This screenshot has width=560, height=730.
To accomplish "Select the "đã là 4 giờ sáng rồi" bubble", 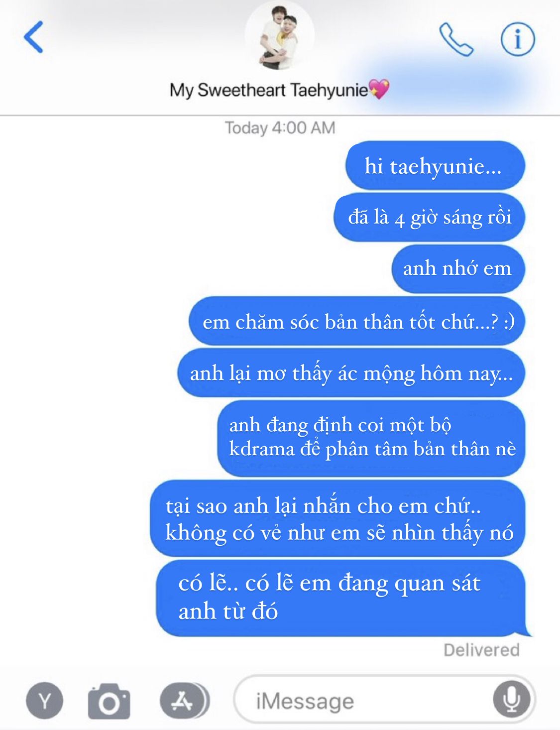I will (x=429, y=218).
